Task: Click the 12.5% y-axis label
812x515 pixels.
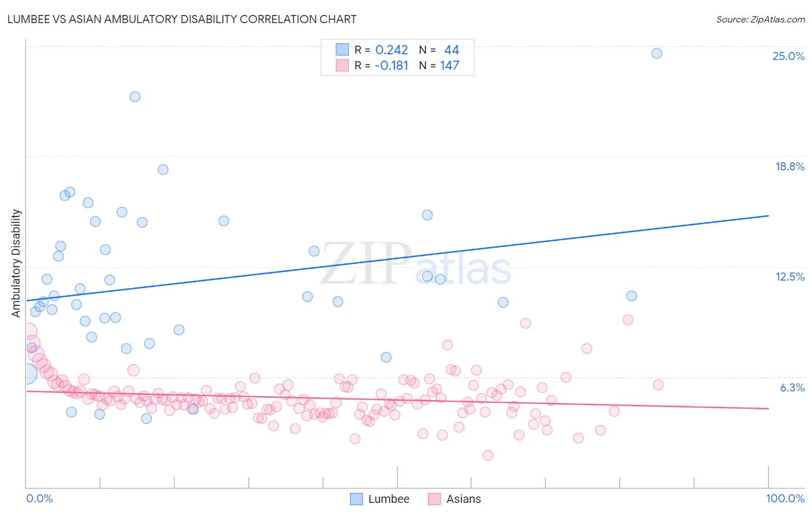Action: 789,277
